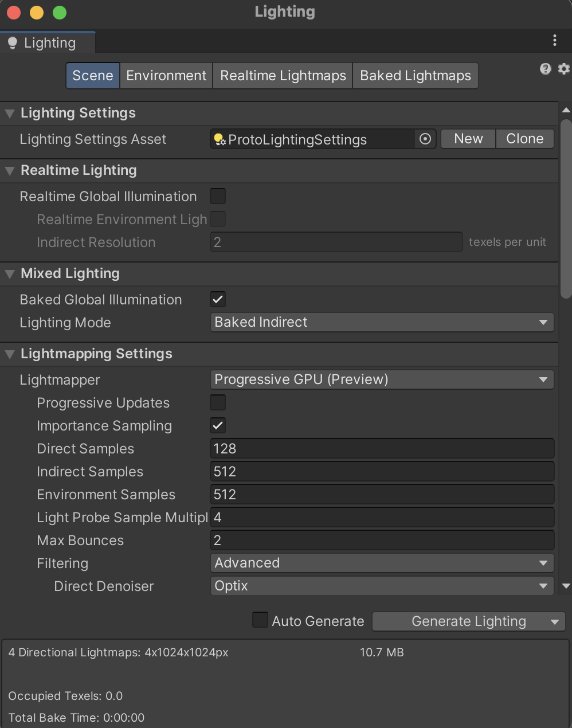Click the ProtoLightingSettings asset icon
This screenshot has width=572, height=728.
click(220, 139)
